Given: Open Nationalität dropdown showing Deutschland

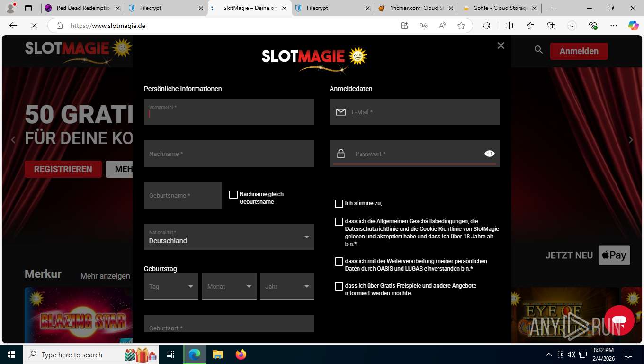Looking at the screenshot, I should (229, 237).
